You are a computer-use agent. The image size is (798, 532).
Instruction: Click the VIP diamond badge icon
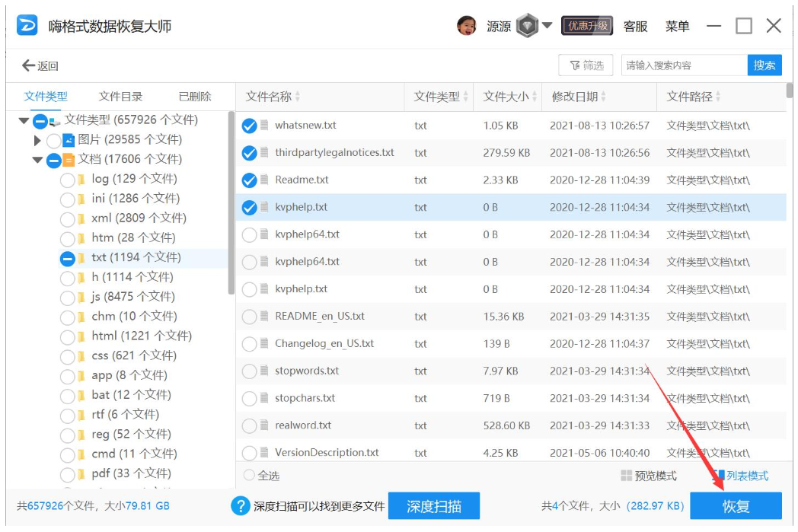pos(527,26)
